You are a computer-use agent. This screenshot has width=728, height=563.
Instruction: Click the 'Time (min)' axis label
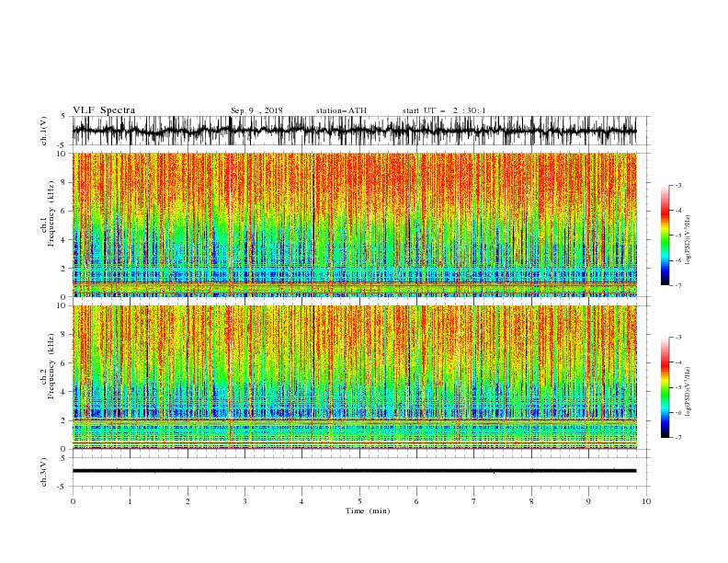click(x=368, y=511)
